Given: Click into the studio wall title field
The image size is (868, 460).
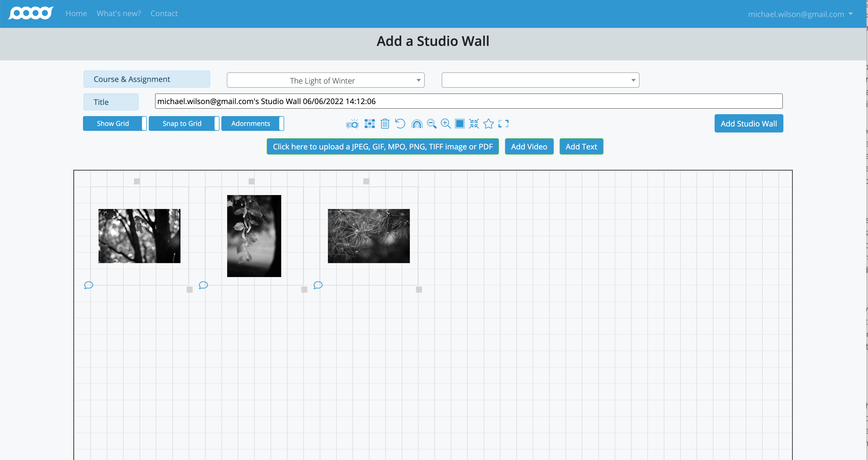Looking at the screenshot, I should pos(469,101).
